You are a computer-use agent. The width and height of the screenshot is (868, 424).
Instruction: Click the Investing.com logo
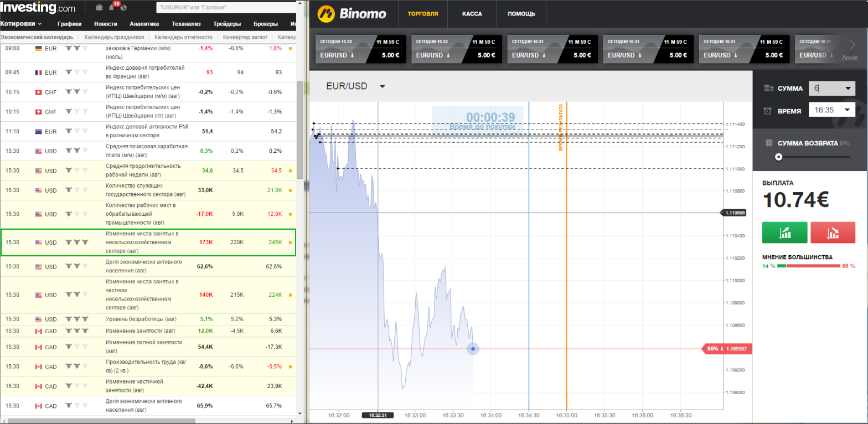38,8
